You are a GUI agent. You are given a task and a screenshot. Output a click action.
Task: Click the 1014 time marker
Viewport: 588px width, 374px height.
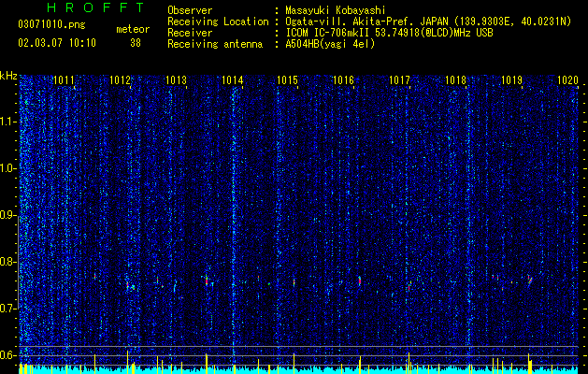coord(232,79)
